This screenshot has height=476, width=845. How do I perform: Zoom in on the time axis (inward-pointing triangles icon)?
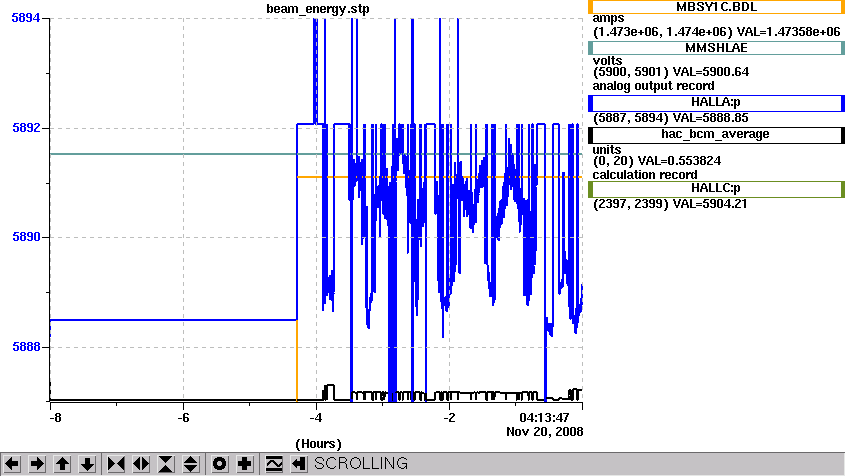116,464
